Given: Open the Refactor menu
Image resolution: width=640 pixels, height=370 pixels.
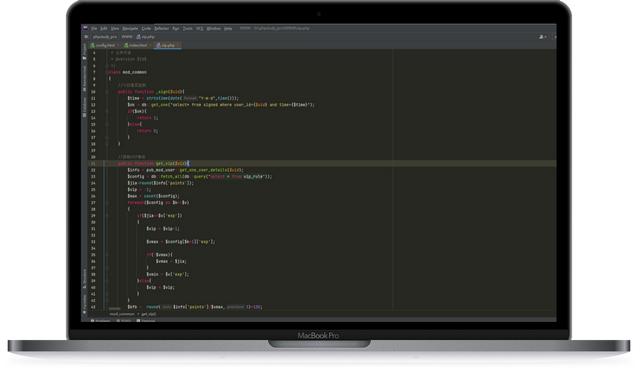Looking at the screenshot, I should [162, 29].
